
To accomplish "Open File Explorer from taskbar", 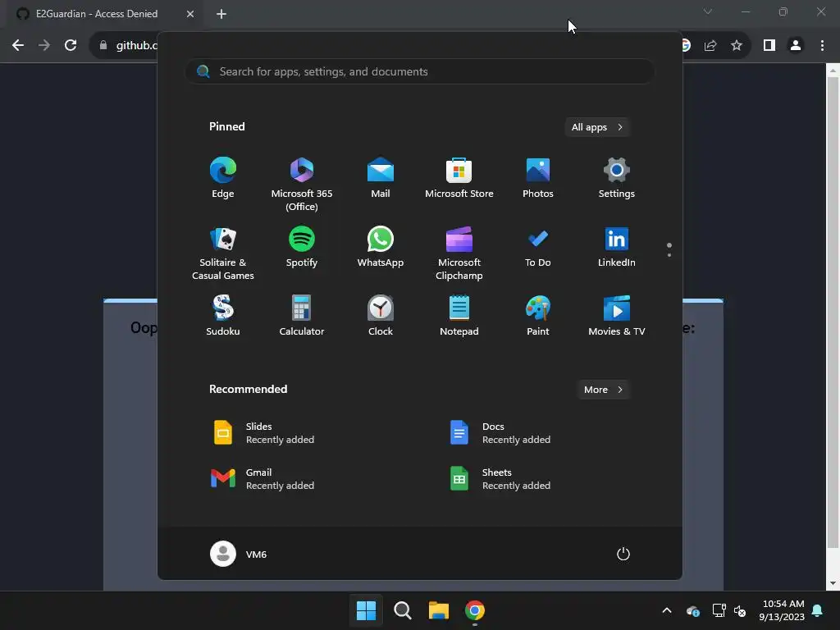I will (x=439, y=610).
